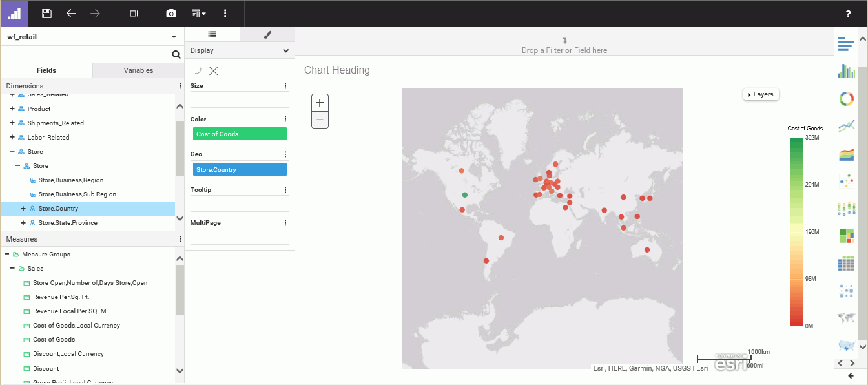Screen dimensions: 868x385
Task: Open the Layers panel on map
Action: pyautogui.click(x=760, y=94)
